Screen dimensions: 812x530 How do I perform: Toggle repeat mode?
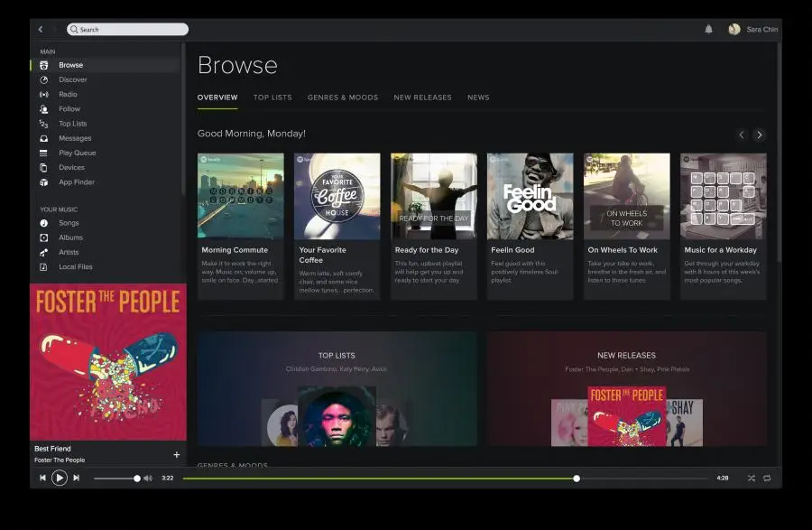tap(767, 478)
